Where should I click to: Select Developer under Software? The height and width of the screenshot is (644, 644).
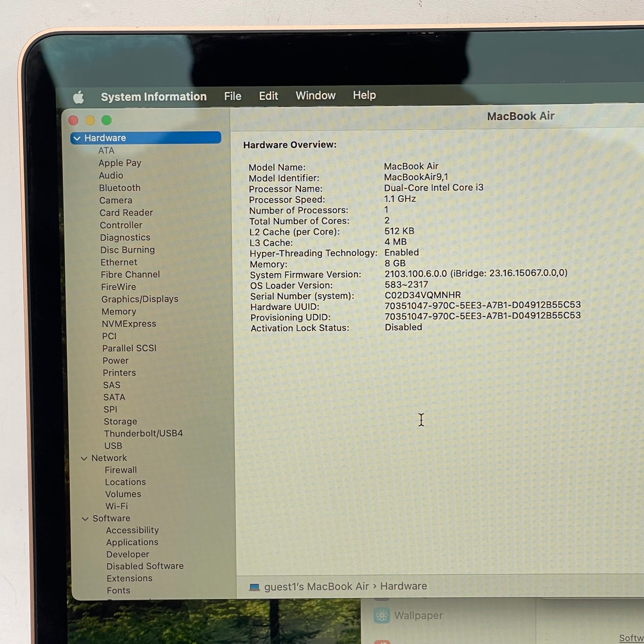click(128, 554)
